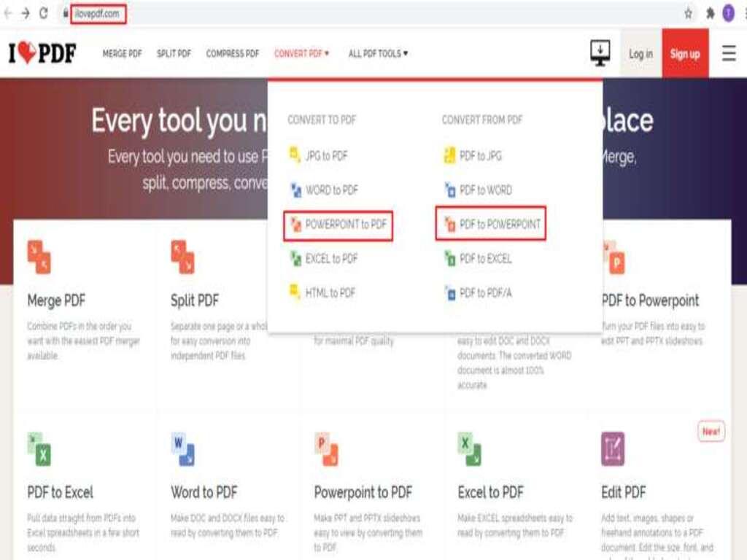This screenshot has width=747, height=560.
Task: Expand the ALL PDF TOOLS dropdown
Action: point(378,54)
